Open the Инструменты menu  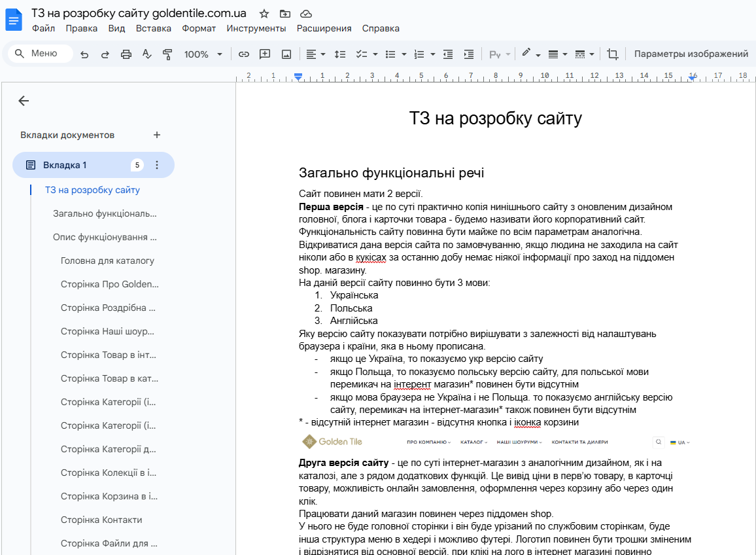256,28
